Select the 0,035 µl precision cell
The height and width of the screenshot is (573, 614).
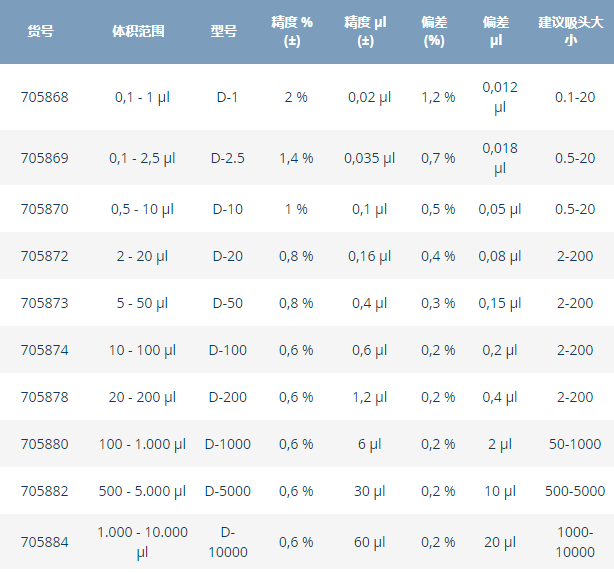click(365, 158)
